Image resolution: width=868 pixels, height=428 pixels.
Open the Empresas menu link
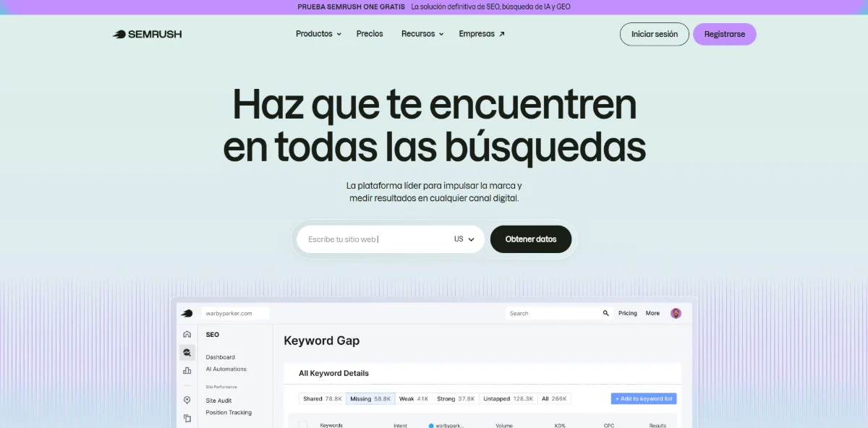click(x=482, y=34)
